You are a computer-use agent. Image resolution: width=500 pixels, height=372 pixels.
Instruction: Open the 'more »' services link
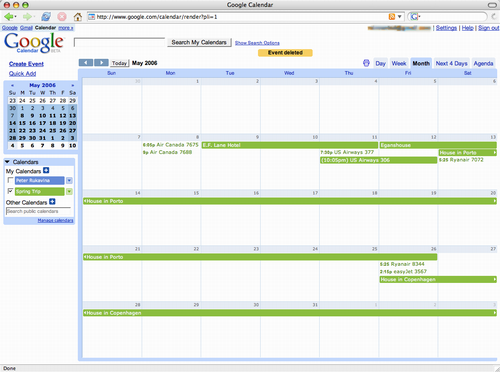point(66,28)
